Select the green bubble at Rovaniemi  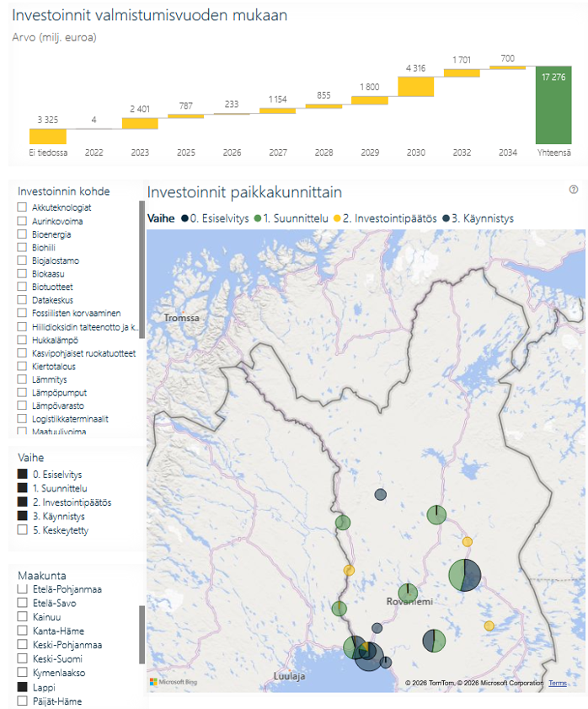408,593
